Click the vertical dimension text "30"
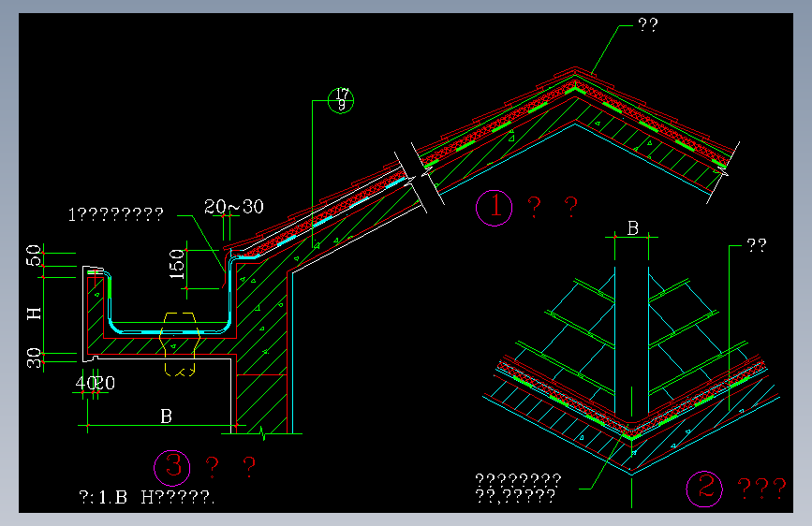The width and height of the screenshot is (812, 526). pyautogui.click(x=34, y=358)
